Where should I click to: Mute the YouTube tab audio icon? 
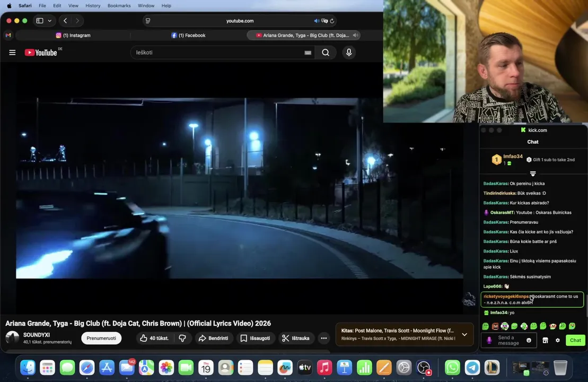[355, 35]
